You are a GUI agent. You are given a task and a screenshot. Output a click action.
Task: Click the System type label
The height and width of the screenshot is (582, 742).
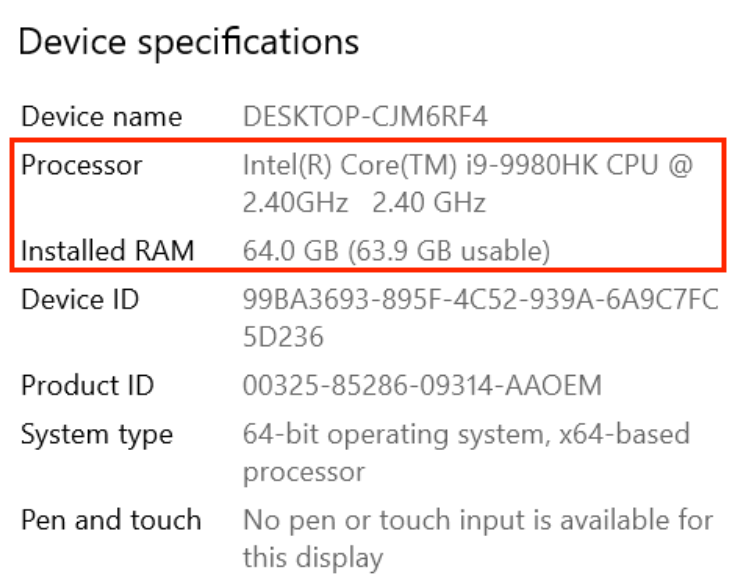coord(97,435)
